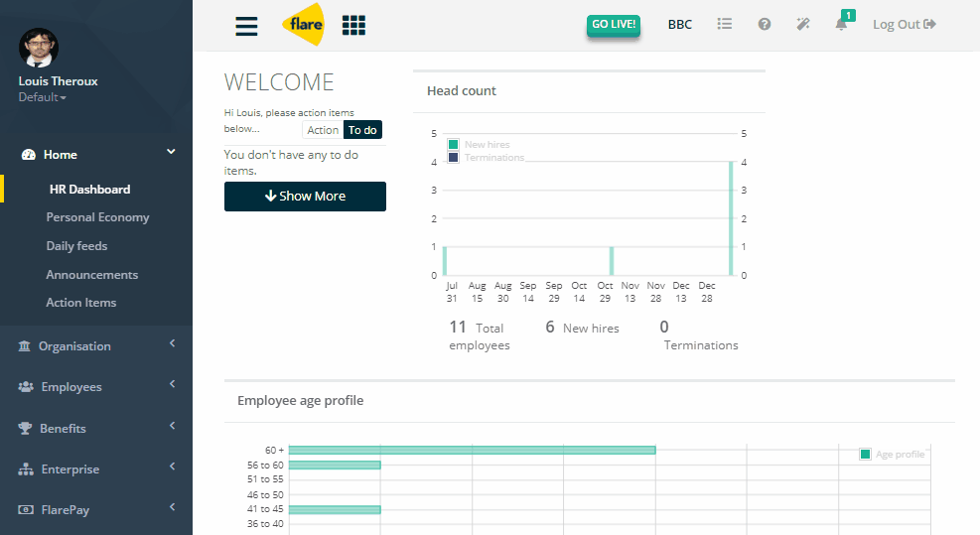The width and height of the screenshot is (980, 535).
Task: Click the help question mark icon
Action: 765,24
